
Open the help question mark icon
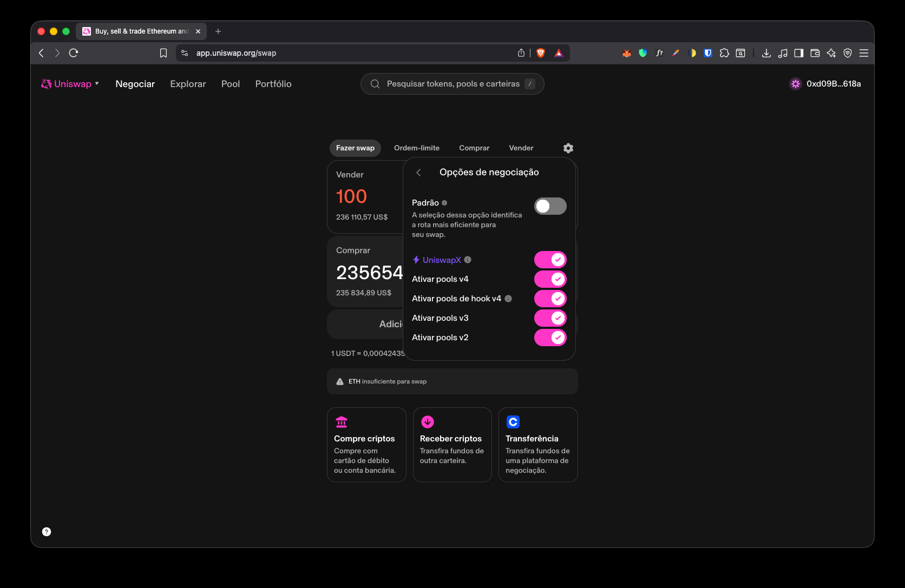pos(47,532)
